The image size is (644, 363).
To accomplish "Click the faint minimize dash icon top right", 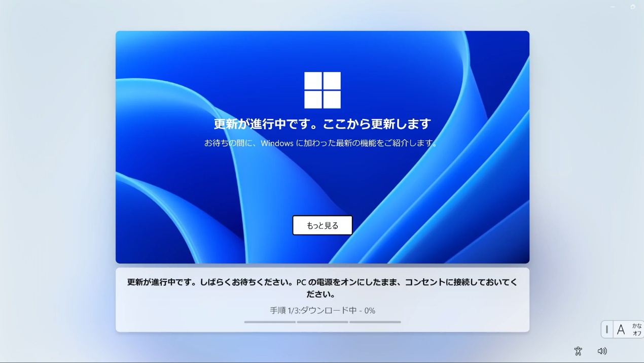I will [x=613, y=7].
